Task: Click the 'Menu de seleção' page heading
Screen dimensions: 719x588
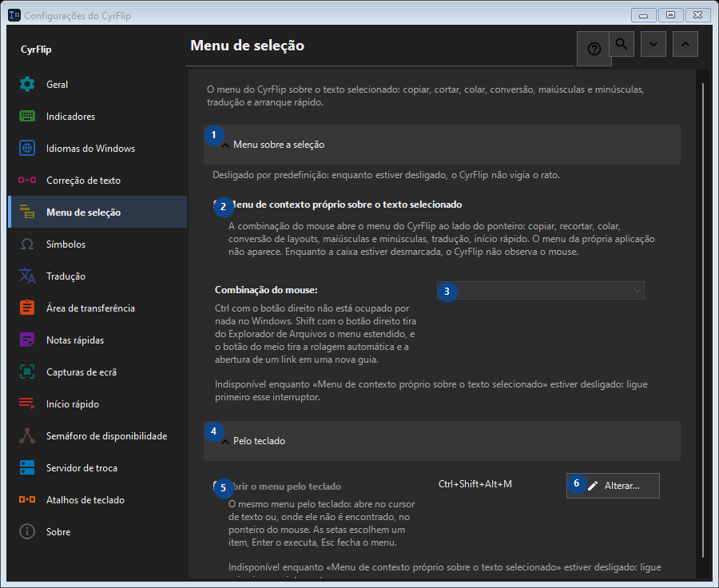Action: (247, 46)
